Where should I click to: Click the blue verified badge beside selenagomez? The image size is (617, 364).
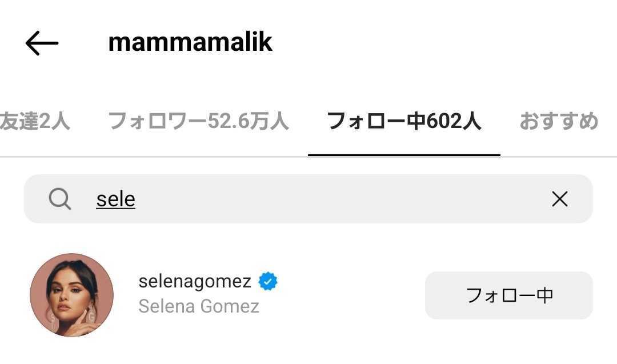(x=268, y=281)
